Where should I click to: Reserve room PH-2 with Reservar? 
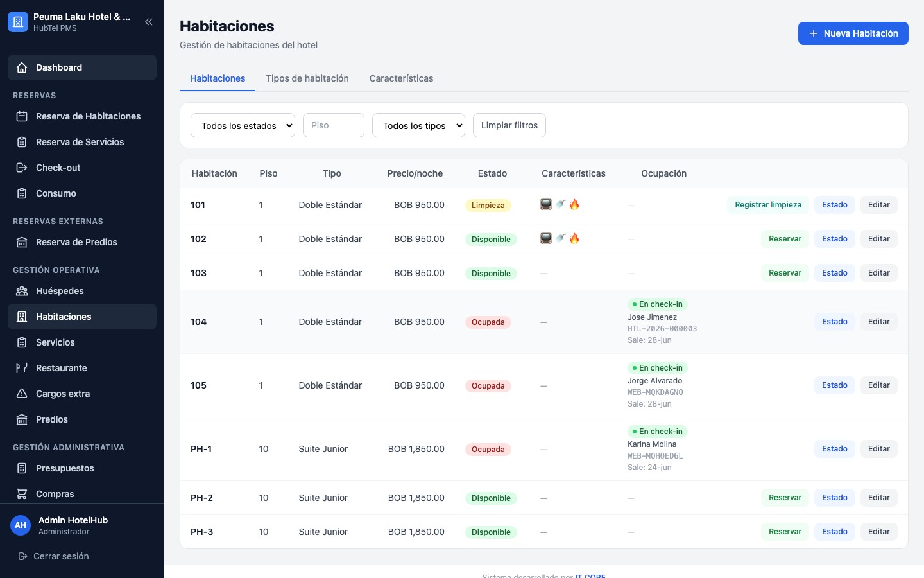point(785,498)
